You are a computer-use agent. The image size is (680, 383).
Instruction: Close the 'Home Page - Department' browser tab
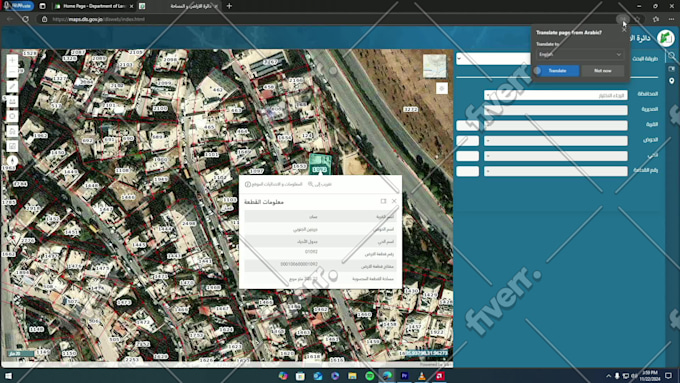pos(131,6)
